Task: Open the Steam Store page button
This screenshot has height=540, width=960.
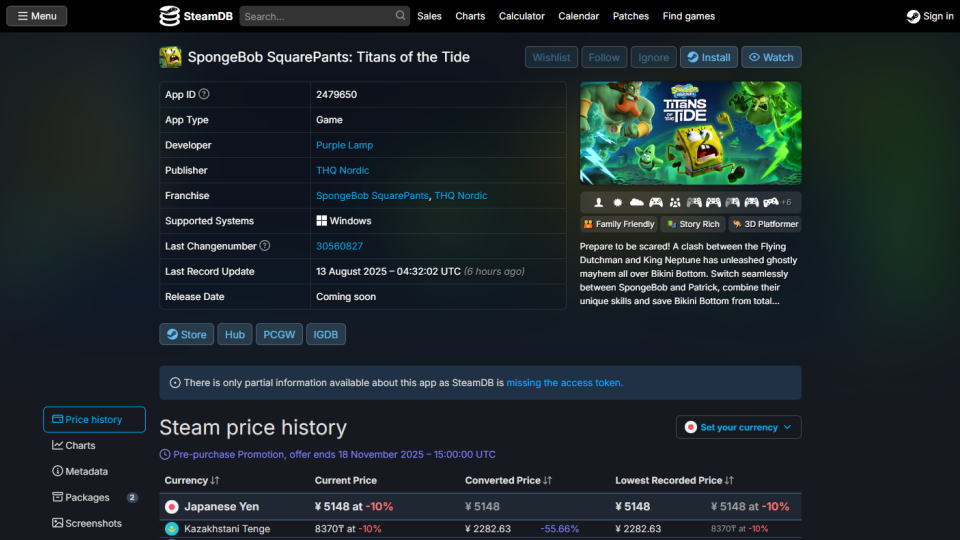Action: [187, 334]
